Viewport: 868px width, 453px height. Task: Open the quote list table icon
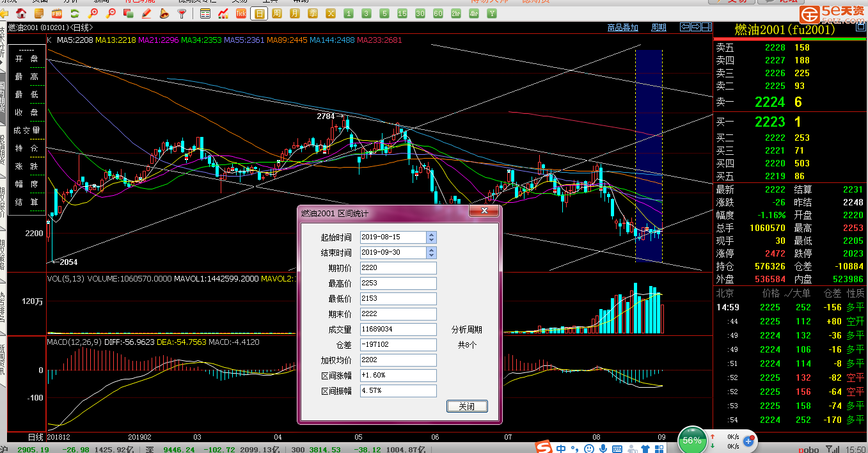[205, 13]
